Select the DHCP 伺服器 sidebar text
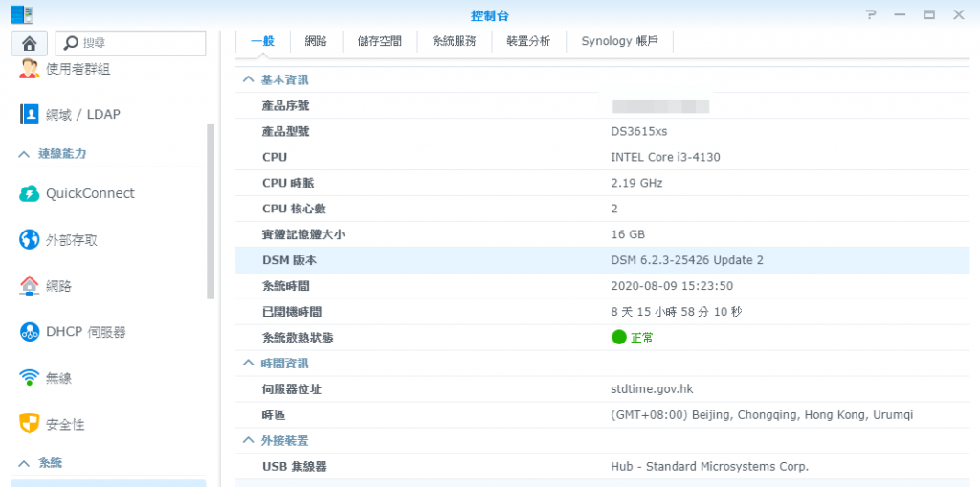The image size is (980, 487). (85, 332)
